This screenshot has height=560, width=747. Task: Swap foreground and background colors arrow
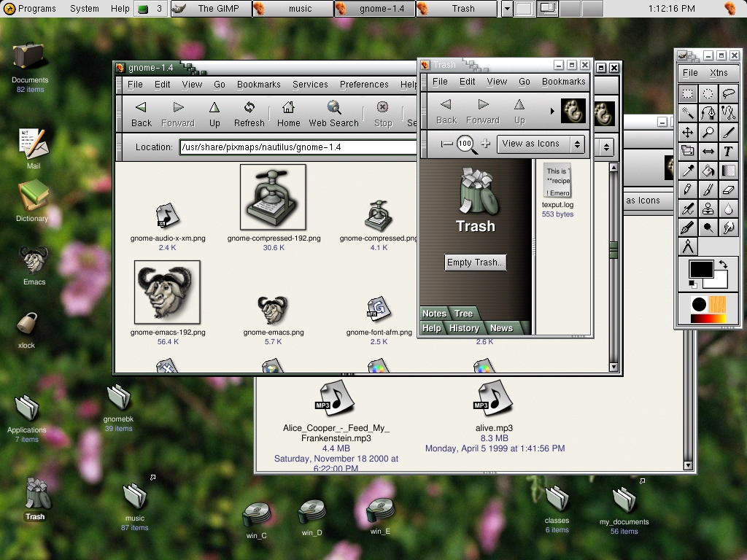723,264
